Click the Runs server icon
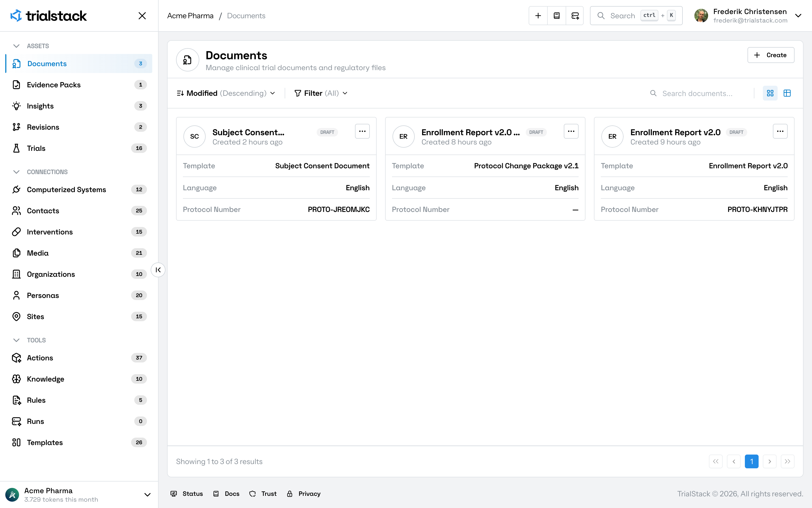The height and width of the screenshot is (508, 812). pyautogui.click(x=16, y=421)
